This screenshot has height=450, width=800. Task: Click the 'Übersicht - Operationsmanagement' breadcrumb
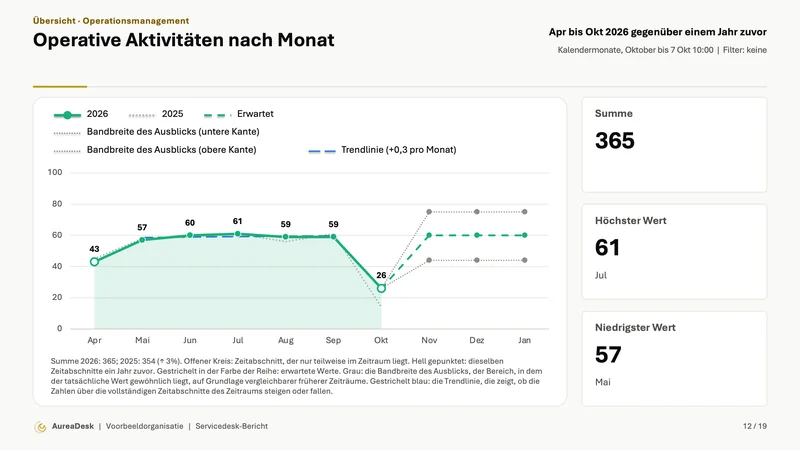click(111, 21)
